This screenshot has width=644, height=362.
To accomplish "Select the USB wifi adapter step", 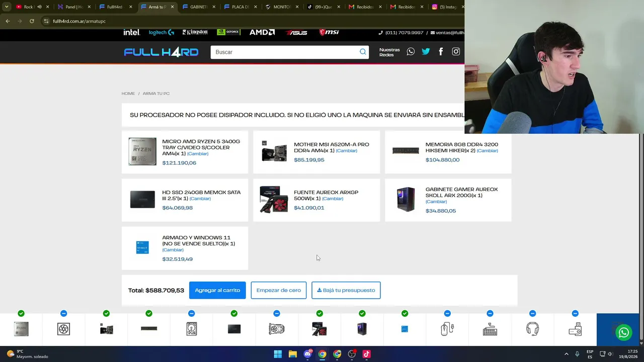I will coord(575,329).
